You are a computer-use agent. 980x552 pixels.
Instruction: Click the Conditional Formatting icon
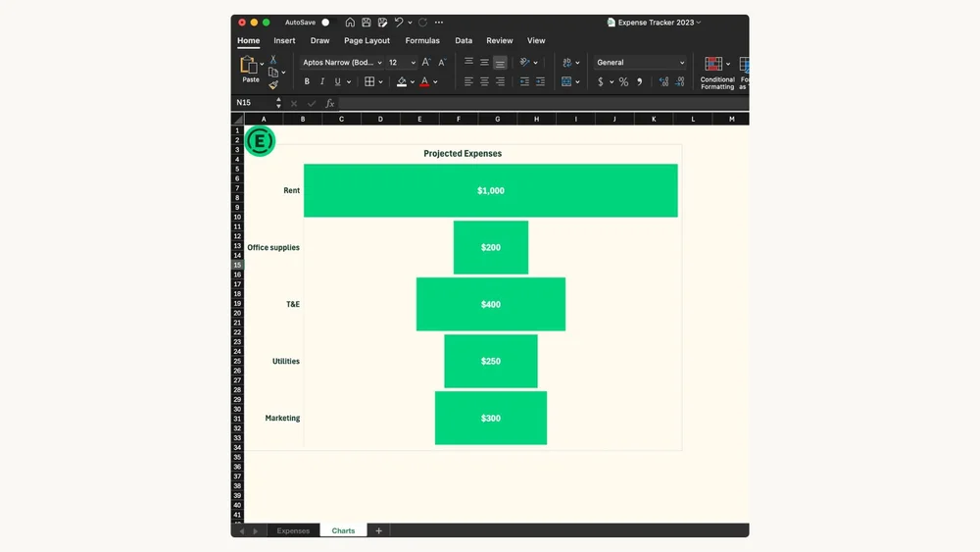click(x=713, y=64)
